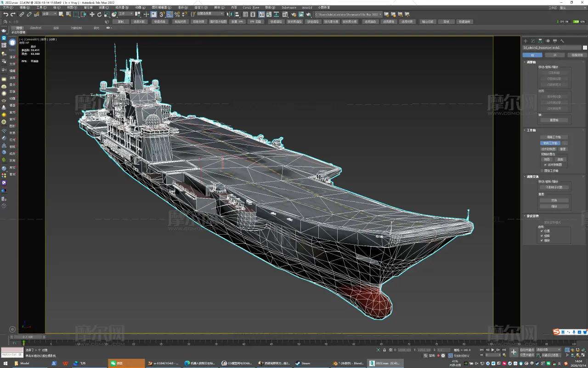Click the Select by Name icon
Image resolution: width=588 pixels, height=368 pixels.
68,14
